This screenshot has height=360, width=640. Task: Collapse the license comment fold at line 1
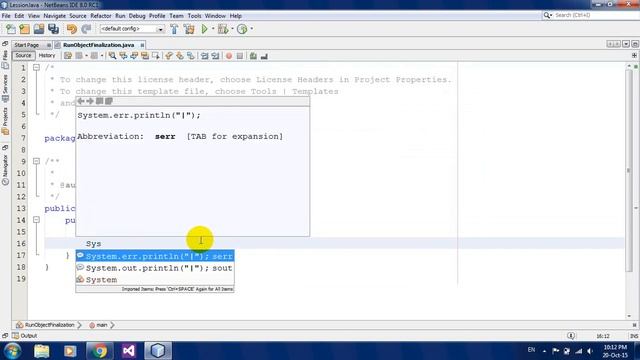pyautogui.click(x=36, y=67)
